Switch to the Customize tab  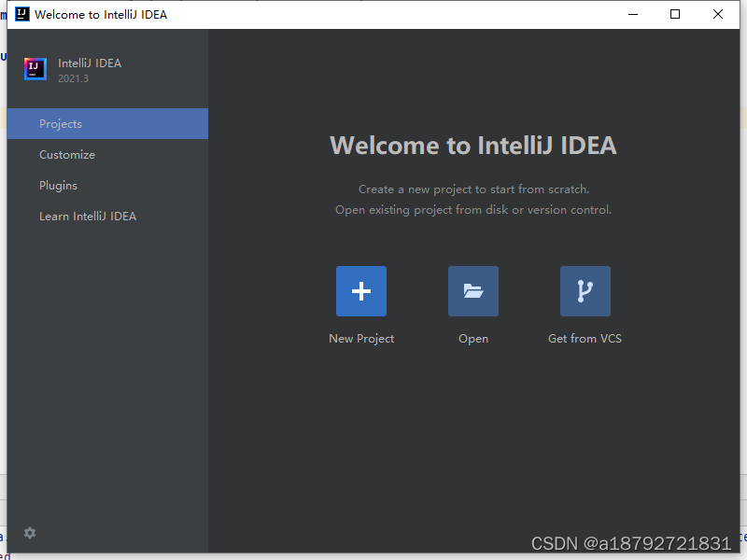pyautogui.click(x=107, y=155)
